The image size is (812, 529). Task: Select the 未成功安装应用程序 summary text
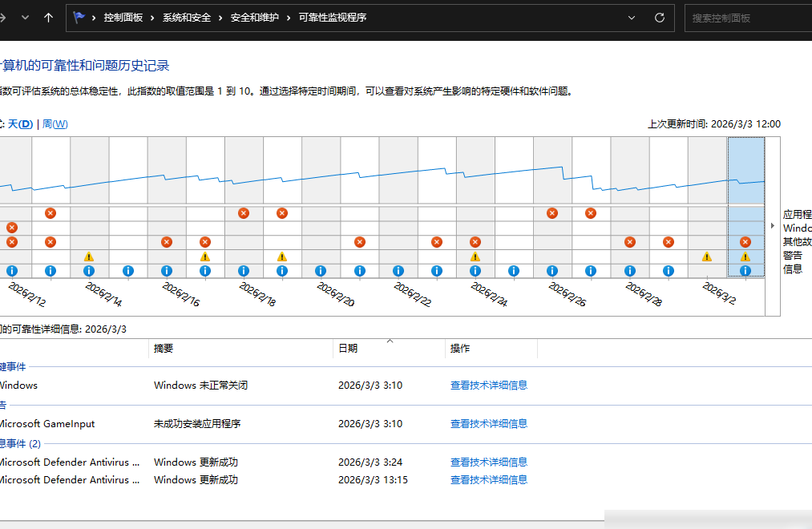197,423
